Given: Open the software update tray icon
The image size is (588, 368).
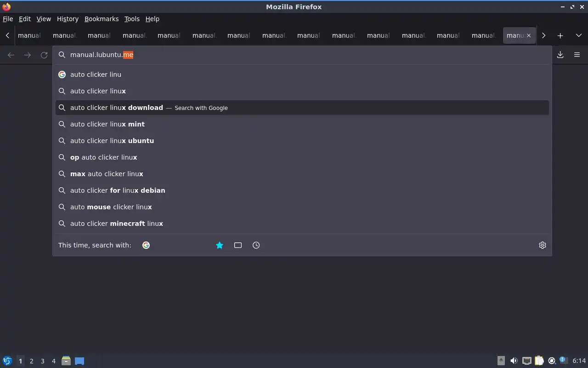Looking at the screenshot, I should coord(552,361).
